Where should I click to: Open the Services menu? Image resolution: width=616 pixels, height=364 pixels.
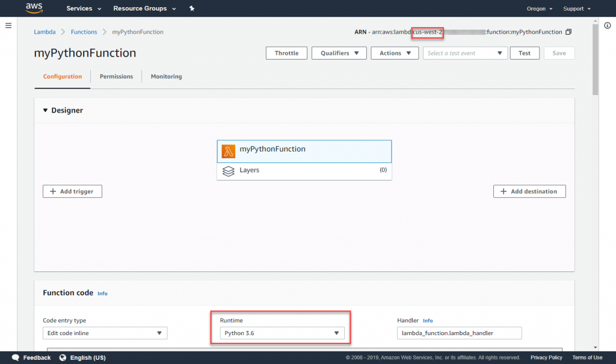pos(79,8)
